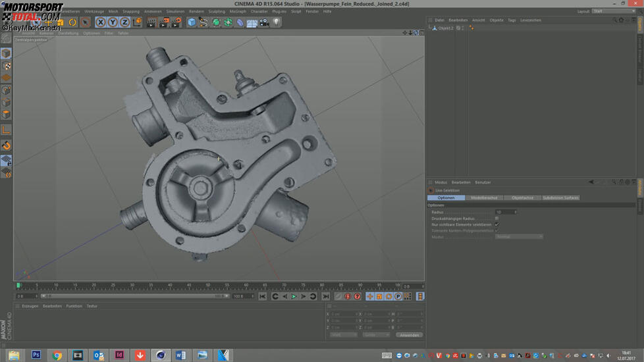Add a blue cube primitive
The width and height of the screenshot is (644, 362).
pos(192,22)
